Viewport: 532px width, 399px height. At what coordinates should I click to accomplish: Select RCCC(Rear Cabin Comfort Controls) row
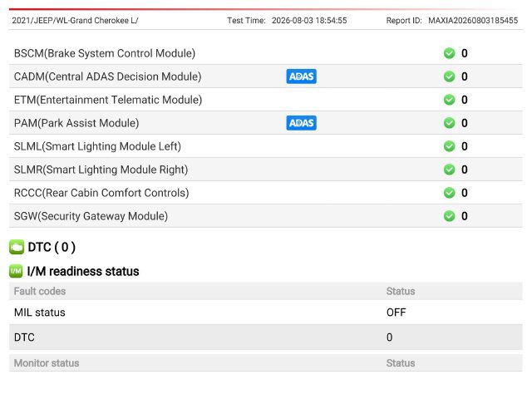[x=266, y=193]
